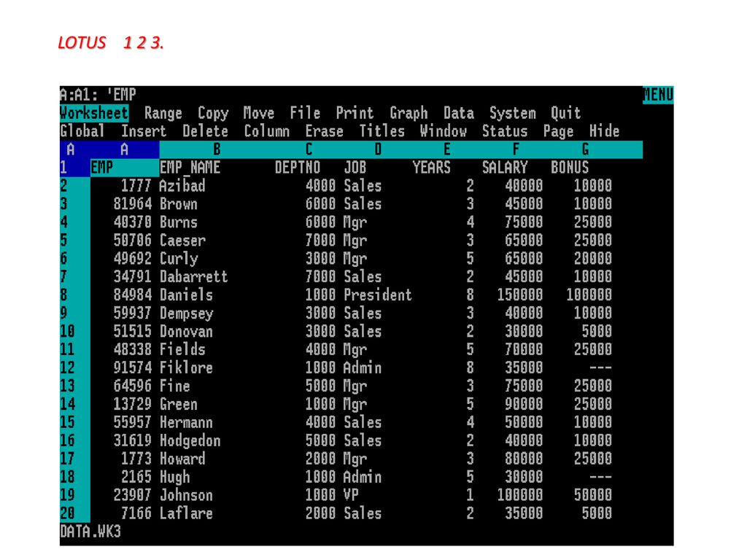This screenshot has width=747, height=560.
Task: Click Green's salary value 90000
Action: click(x=524, y=404)
